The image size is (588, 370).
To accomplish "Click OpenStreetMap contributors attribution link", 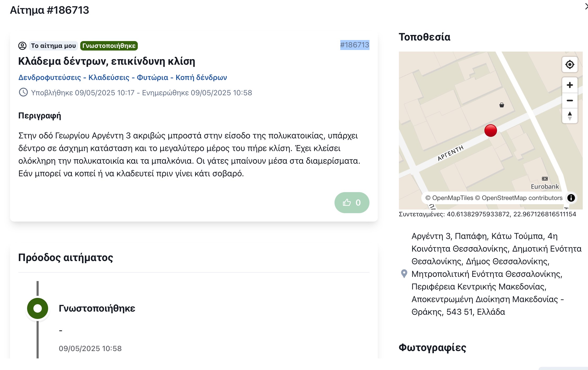I will pos(522,198).
